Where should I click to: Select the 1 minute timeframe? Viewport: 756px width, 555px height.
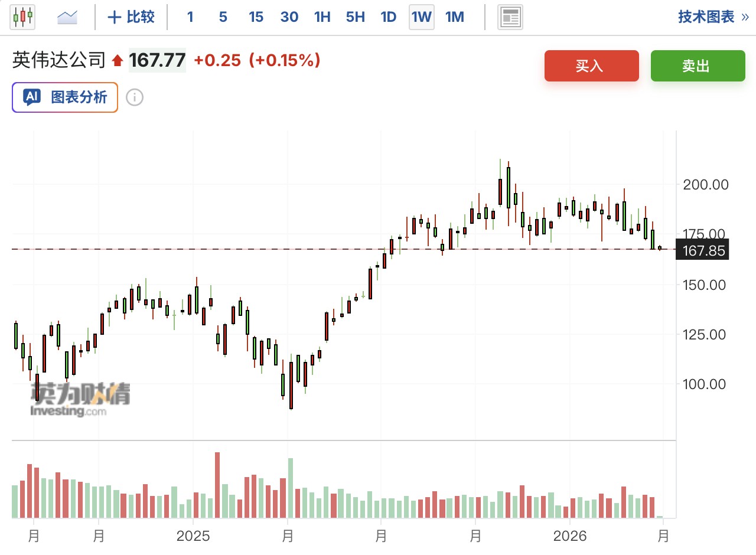[x=190, y=17]
